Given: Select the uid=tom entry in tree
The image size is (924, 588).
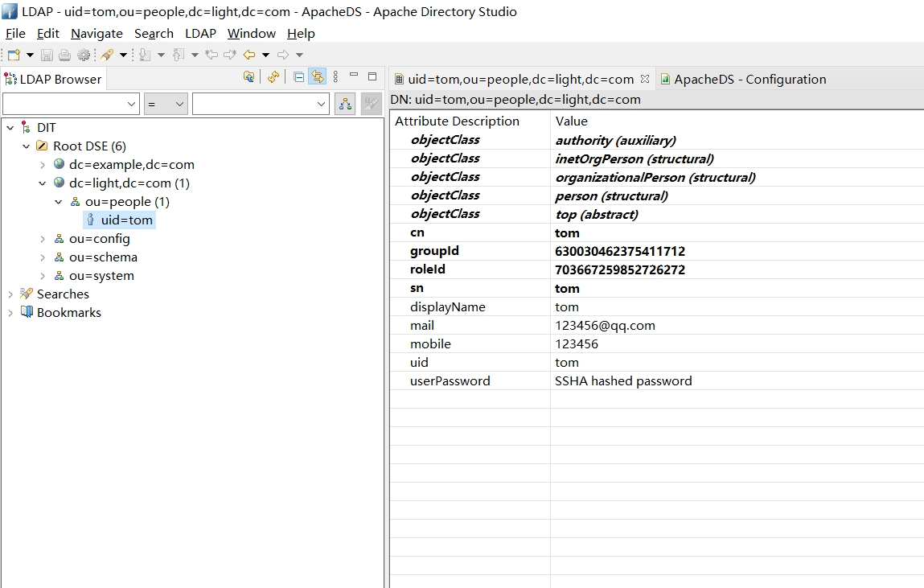Looking at the screenshot, I should pos(126,220).
